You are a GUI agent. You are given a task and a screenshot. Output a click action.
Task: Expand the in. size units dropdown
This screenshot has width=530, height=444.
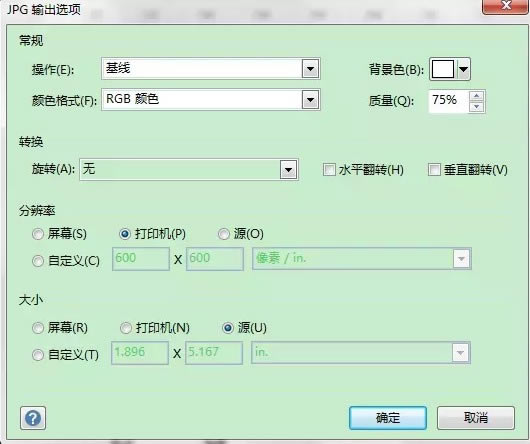(x=460, y=353)
